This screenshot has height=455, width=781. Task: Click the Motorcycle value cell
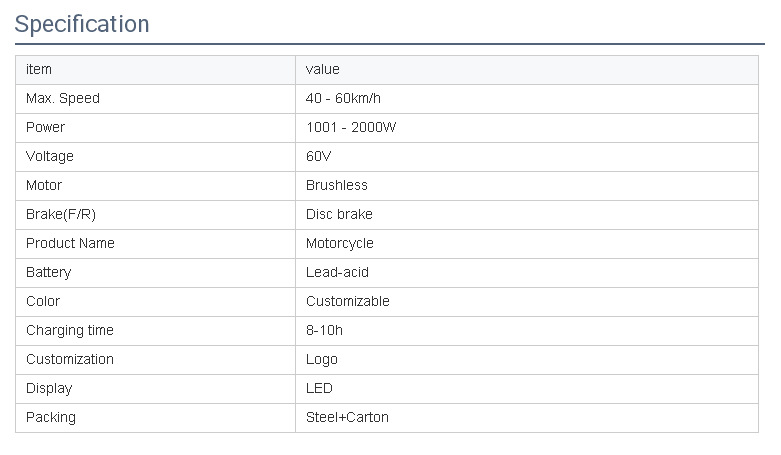pos(340,243)
